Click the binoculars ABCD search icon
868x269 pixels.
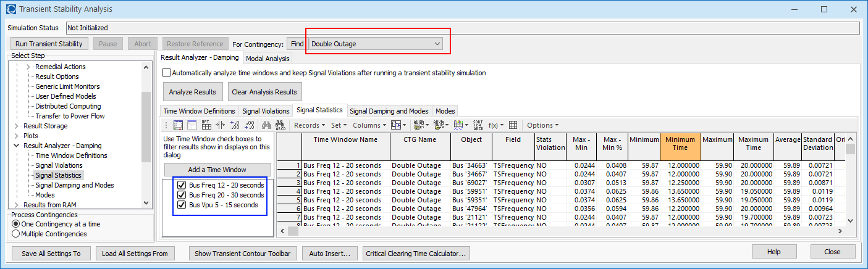click(x=279, y=125)
